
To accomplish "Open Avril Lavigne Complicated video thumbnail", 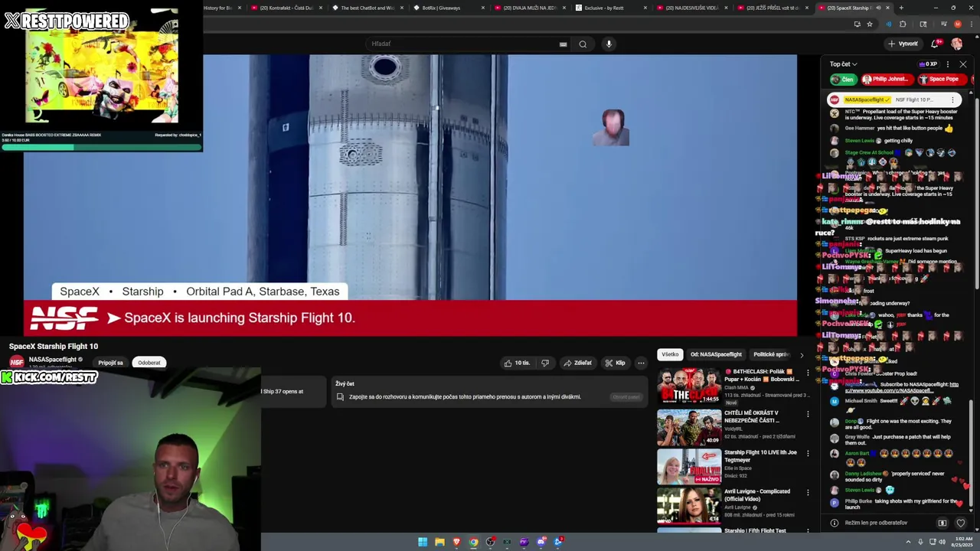I will tap(689, 506).
